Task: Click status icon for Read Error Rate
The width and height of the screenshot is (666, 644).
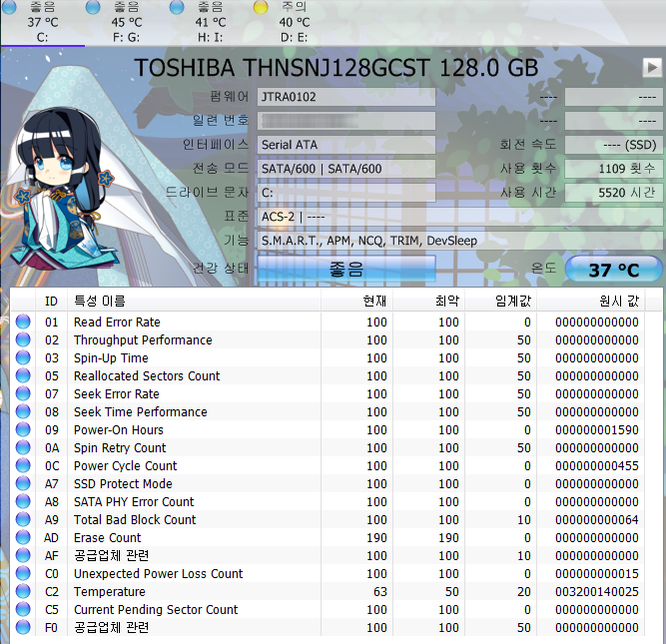Action: coord(23,322)
